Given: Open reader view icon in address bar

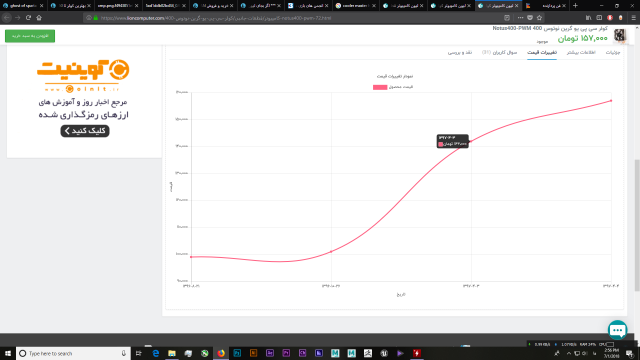Looking at the screenshot, I should pos(507,18).
